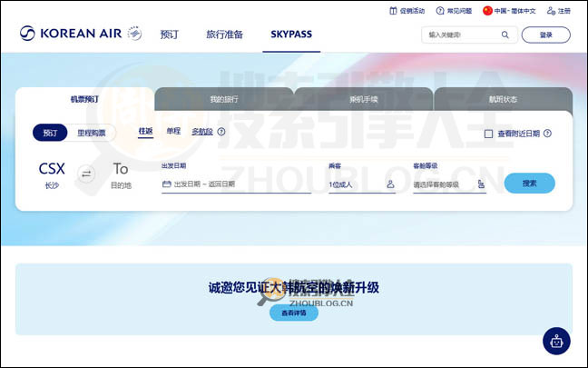Open the 常见问题 FAQ link

[x=454, y=11]
